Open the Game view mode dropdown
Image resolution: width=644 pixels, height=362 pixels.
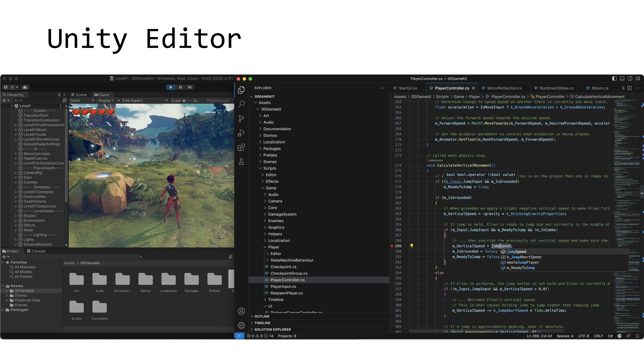(82, 101)
